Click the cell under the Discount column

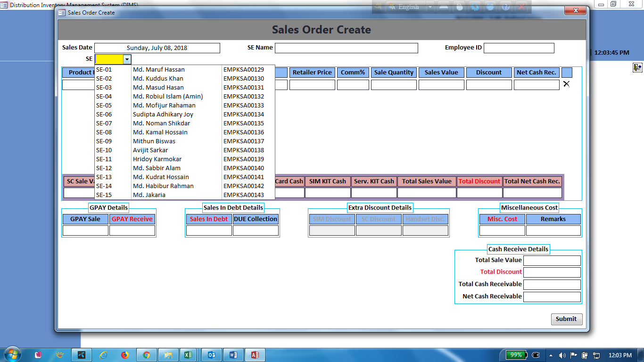click(489, 85)
